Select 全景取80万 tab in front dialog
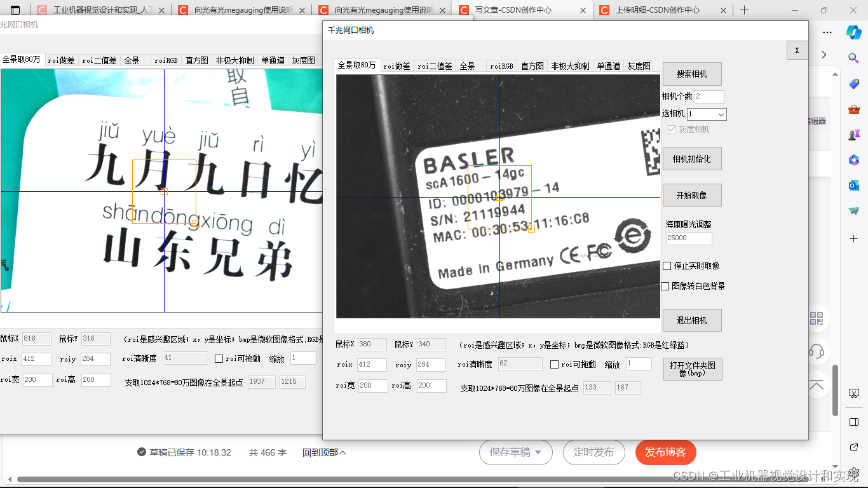This screenshot has width=868, height=488. 356,65
